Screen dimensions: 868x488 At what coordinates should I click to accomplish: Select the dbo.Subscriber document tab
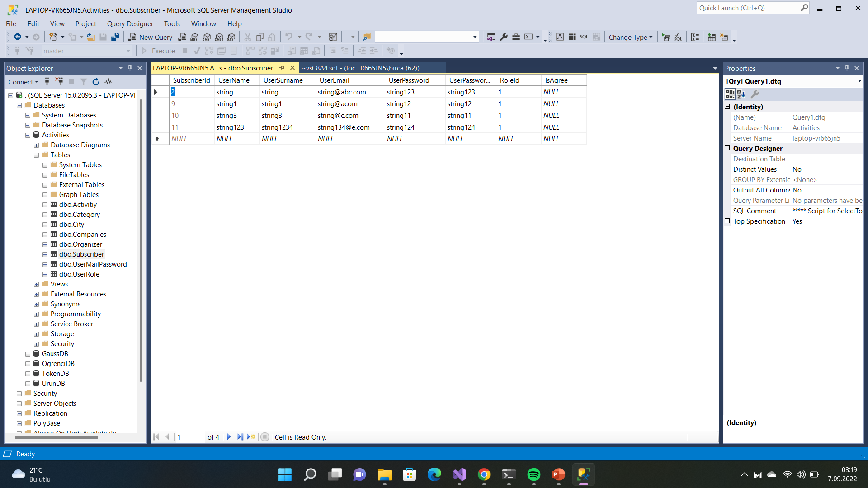pos(213,68)
